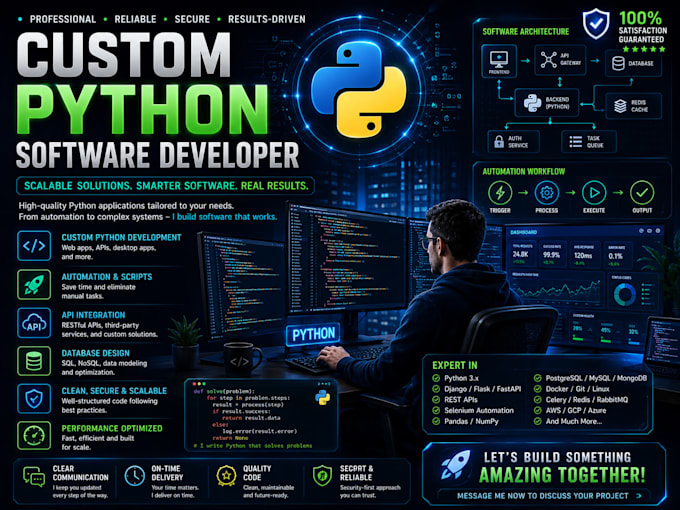Click the On-Time Delivery clock icon
680x510 pixels.
[135, 476]
